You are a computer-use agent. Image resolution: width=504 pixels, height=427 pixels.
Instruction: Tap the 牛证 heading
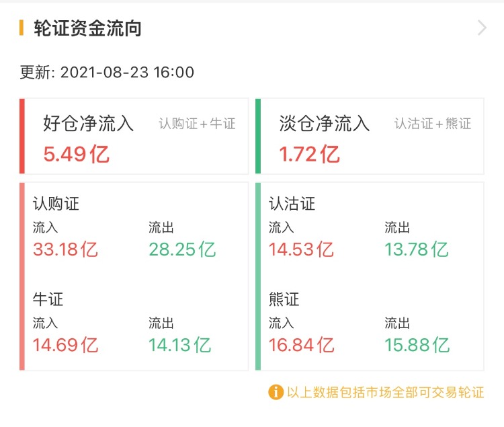(x=48, y=299)
